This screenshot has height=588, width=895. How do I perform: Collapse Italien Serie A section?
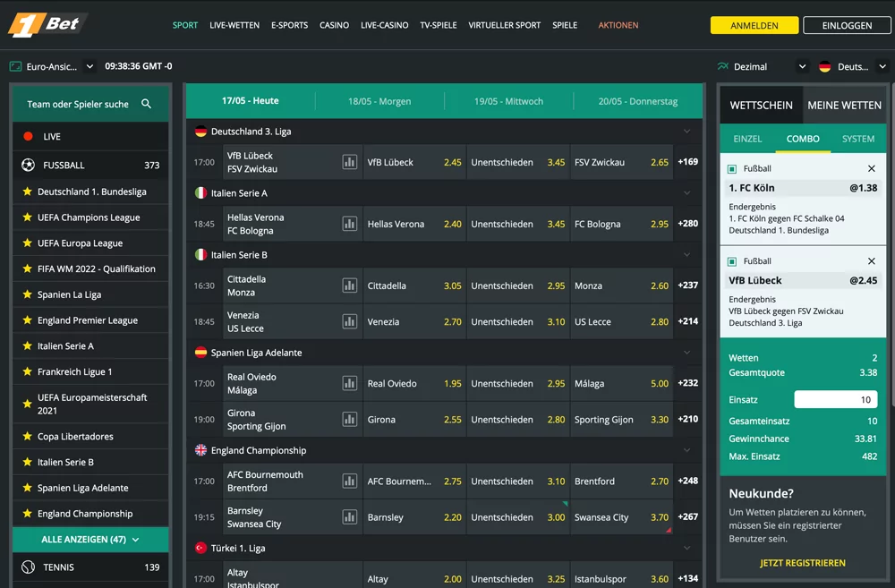click(686, 193)
